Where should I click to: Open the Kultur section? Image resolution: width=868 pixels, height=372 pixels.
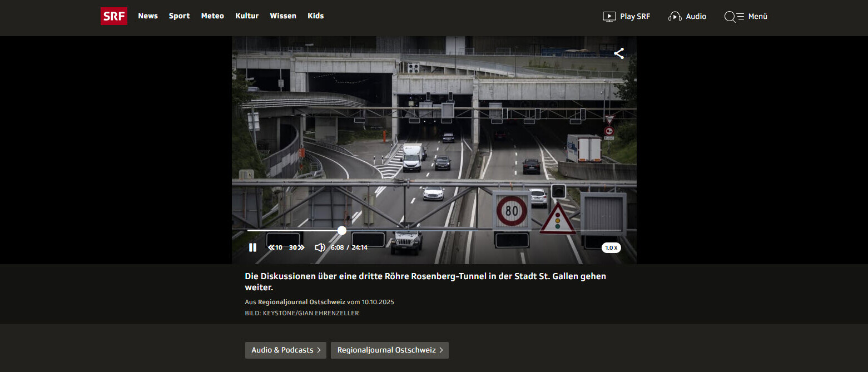(x=247, y=16)
